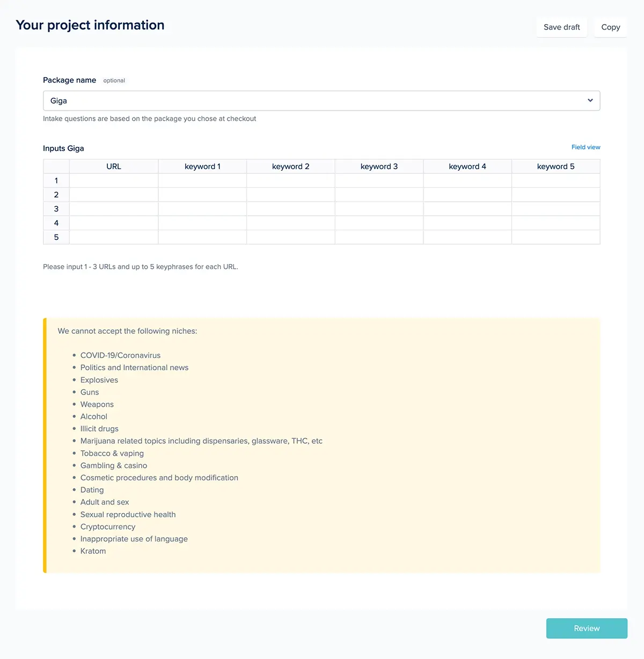Click the dropdown chevron arrow in Package name
This screenshot has height=659, width=644.
[x=590, y=100]
